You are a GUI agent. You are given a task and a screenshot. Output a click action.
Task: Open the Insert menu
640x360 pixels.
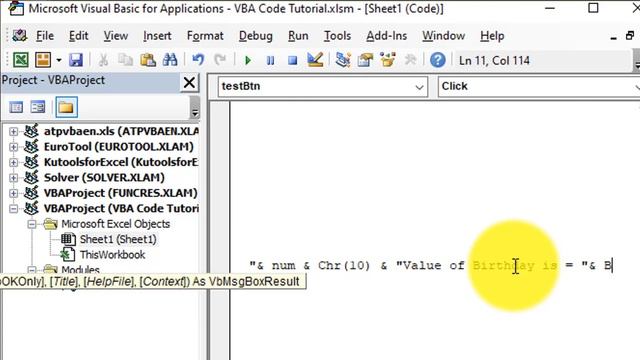click(157, 36)
